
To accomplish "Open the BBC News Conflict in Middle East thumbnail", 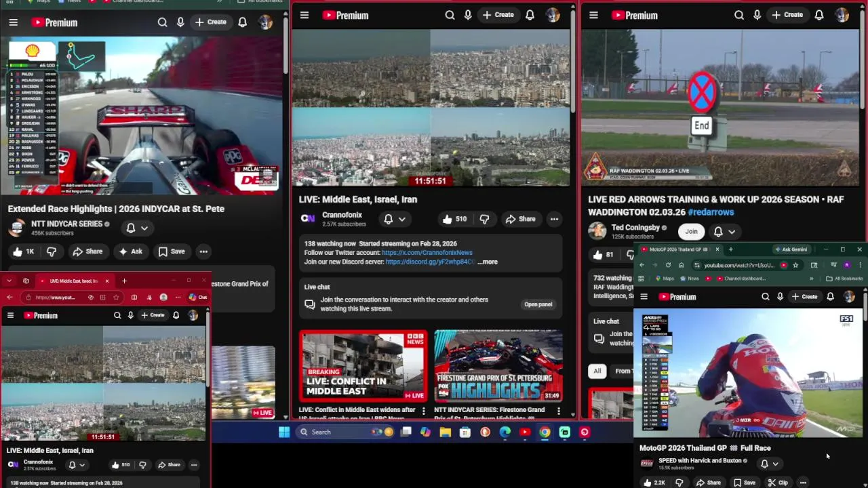I will (x=363, y=366).
